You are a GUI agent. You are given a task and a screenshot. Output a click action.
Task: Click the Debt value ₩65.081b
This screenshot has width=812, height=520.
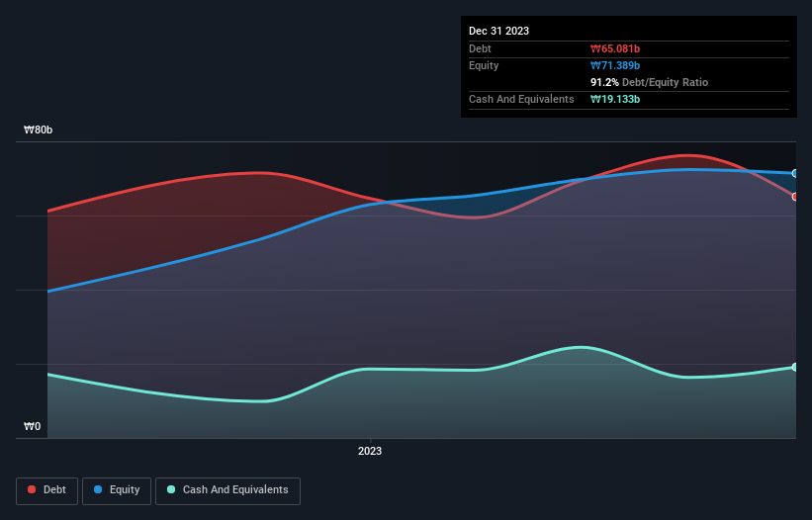pyautogui.click(x=615, y=48)
